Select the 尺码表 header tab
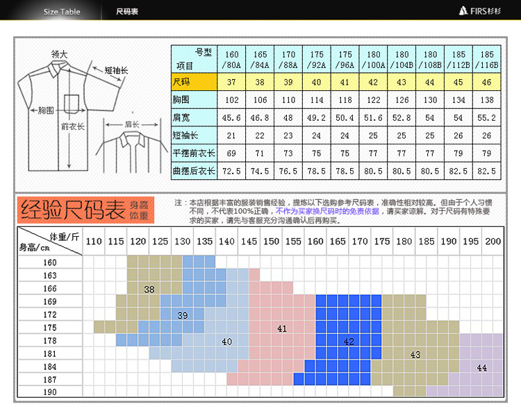 pyautogui.click(x=127, y=12)
